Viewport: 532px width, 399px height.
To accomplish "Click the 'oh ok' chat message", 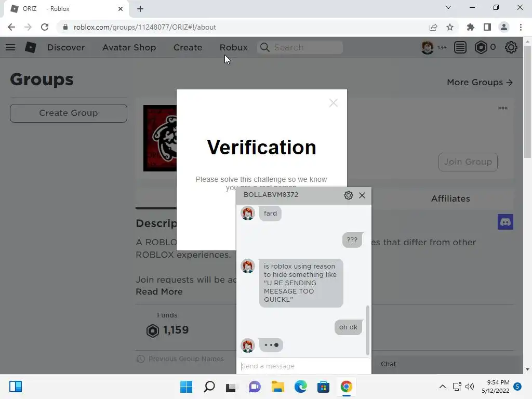I will pos(348,327).
